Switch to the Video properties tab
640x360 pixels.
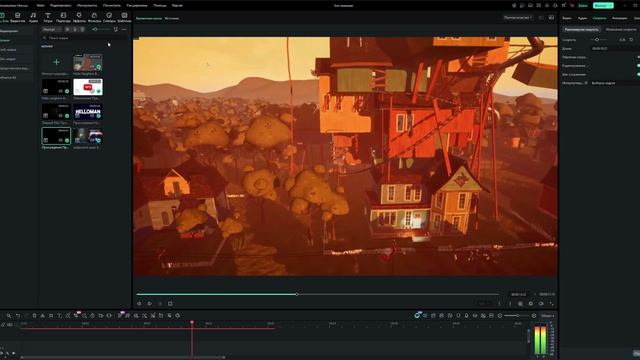tap(567, 18)
